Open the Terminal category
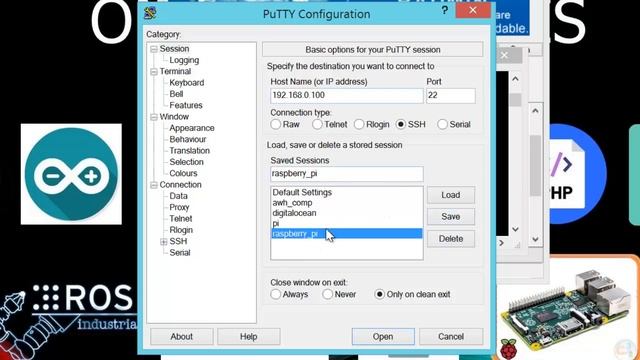This screenshot has height=360, width=640. (175, 71)
